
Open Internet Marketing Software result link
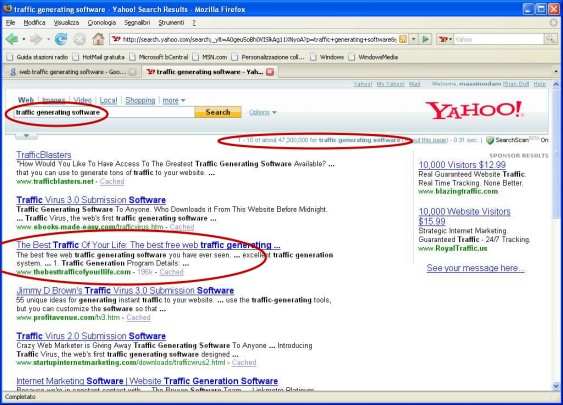coord(147,381)
